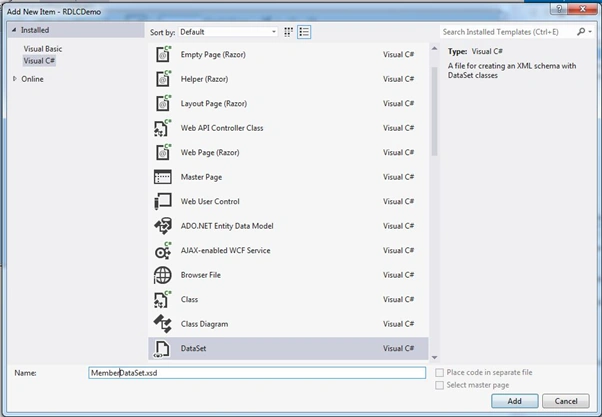Click the 'Class Diagram' label
The width and height of the screenshot is (602, 417).
204,324
